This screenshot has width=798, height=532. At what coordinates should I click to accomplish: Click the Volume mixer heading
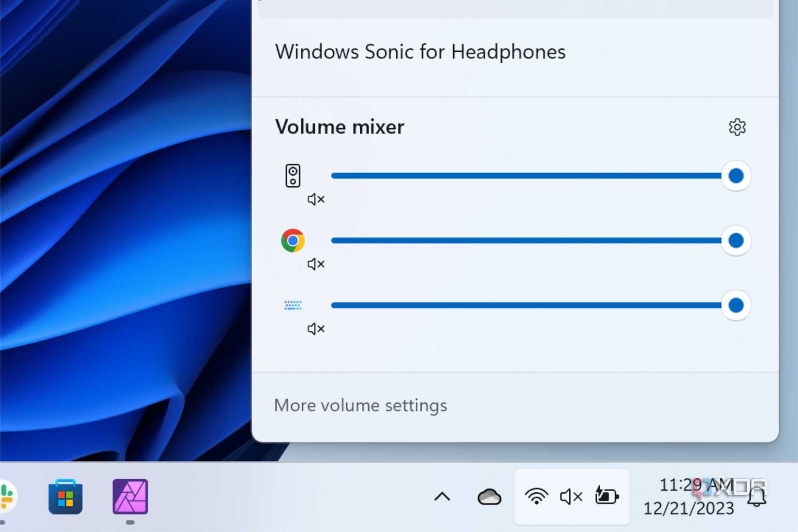339,127
